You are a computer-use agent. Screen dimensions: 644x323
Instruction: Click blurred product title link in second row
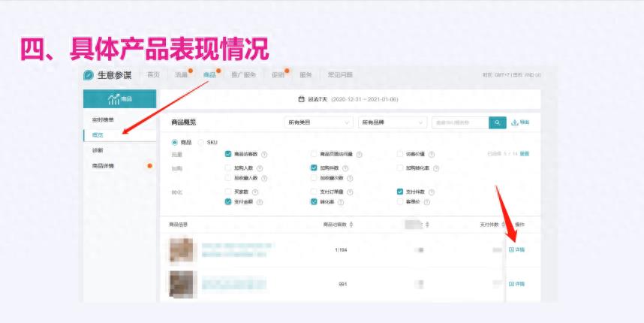pyautogui.click(x=234, y=285)
